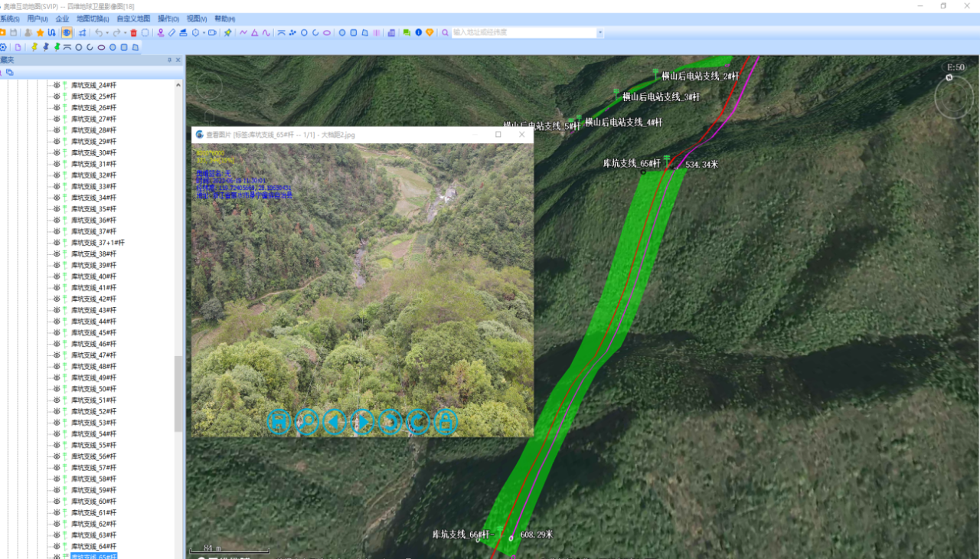The width and height of the screenshot is (980, 559).
Task: Rotate the photo counter-clockwise
Action: (x=390, y=422)
